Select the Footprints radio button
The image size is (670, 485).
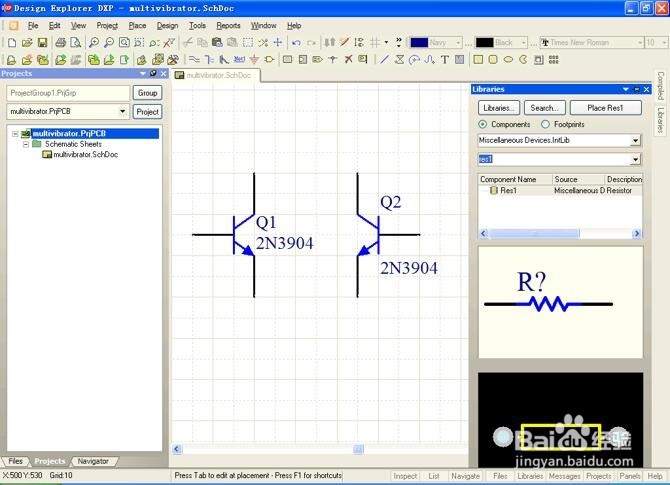click(x=545, y=124)
